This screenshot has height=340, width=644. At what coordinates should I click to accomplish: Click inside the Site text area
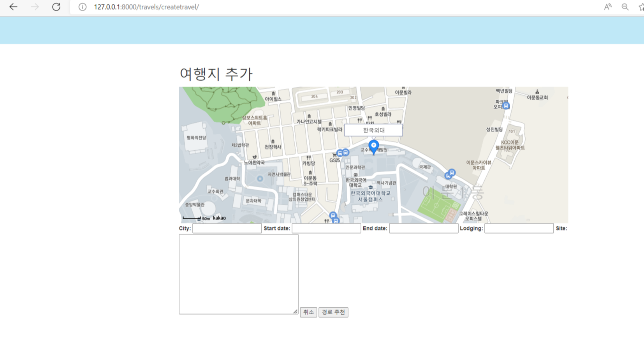pyautogui.click(x=239, y=274)
